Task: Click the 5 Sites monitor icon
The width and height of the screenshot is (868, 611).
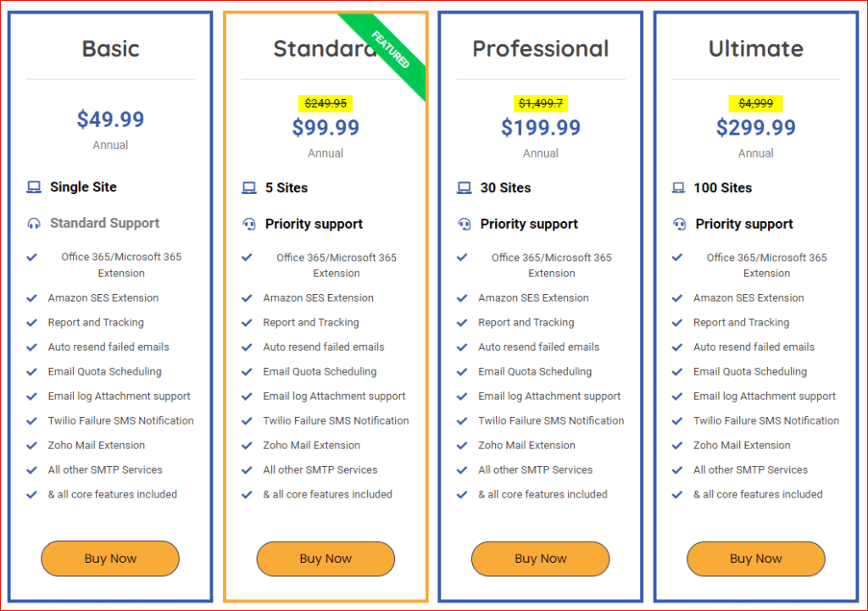Action: click(248, 186)
